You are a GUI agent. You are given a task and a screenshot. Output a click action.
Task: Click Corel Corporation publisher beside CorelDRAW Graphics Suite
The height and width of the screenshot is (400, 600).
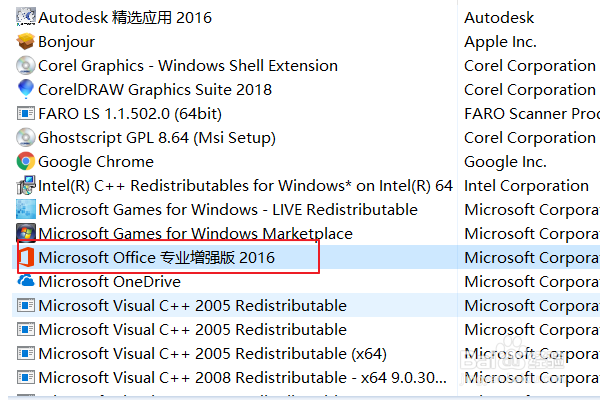click(530, 89)
